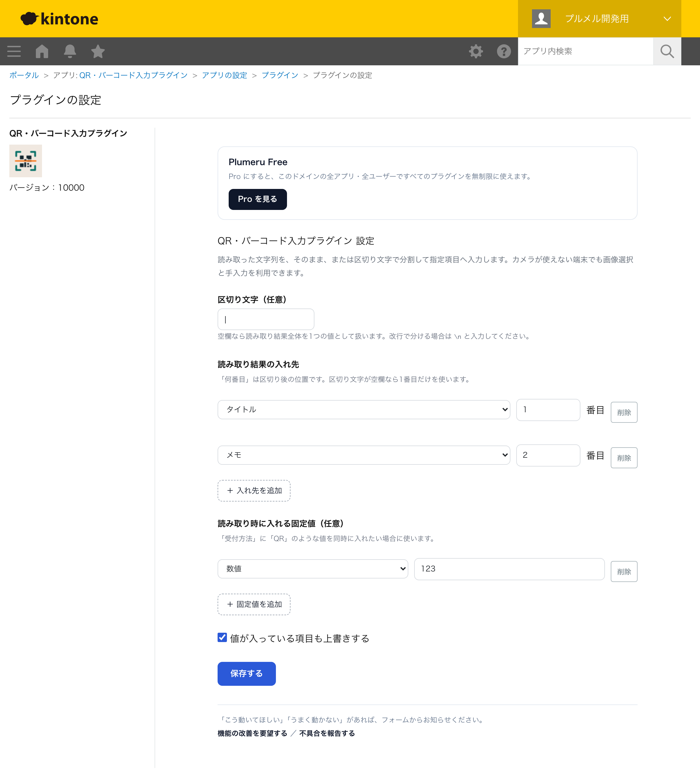Delete the メモ destination row
The width and height of the screenshot is (700, 782).
[x=624, y=457]
